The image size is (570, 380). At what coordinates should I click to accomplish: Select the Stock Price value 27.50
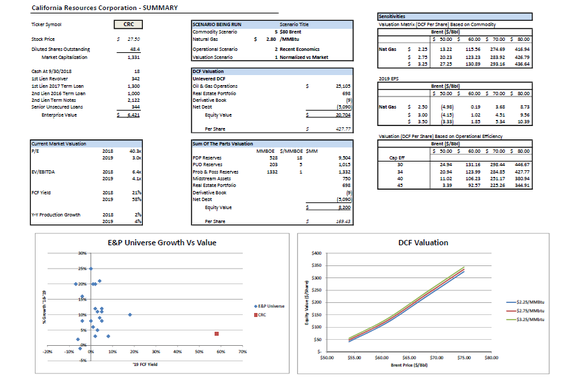pyautogui.click(x=133, y=39)
